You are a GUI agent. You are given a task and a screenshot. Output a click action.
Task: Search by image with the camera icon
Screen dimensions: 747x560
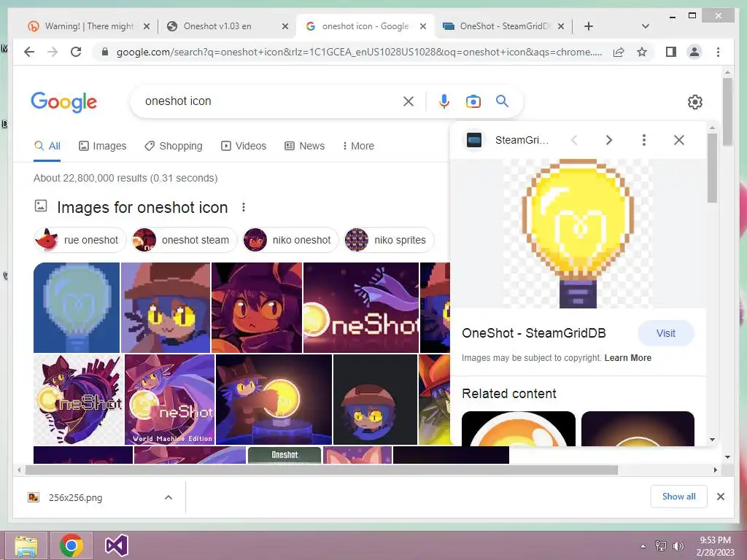click(473, 101)
